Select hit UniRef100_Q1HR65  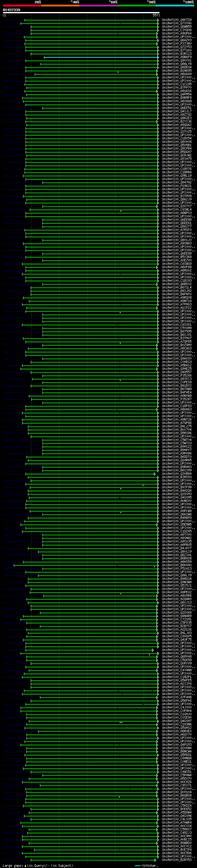click(x=177, y=460)
